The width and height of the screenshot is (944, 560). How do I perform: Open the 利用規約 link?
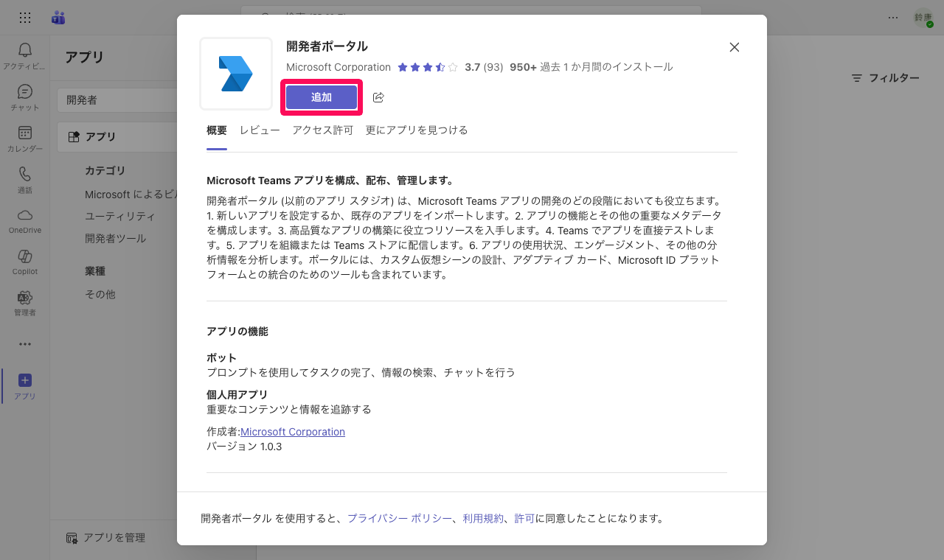click(x=483, y=518)
